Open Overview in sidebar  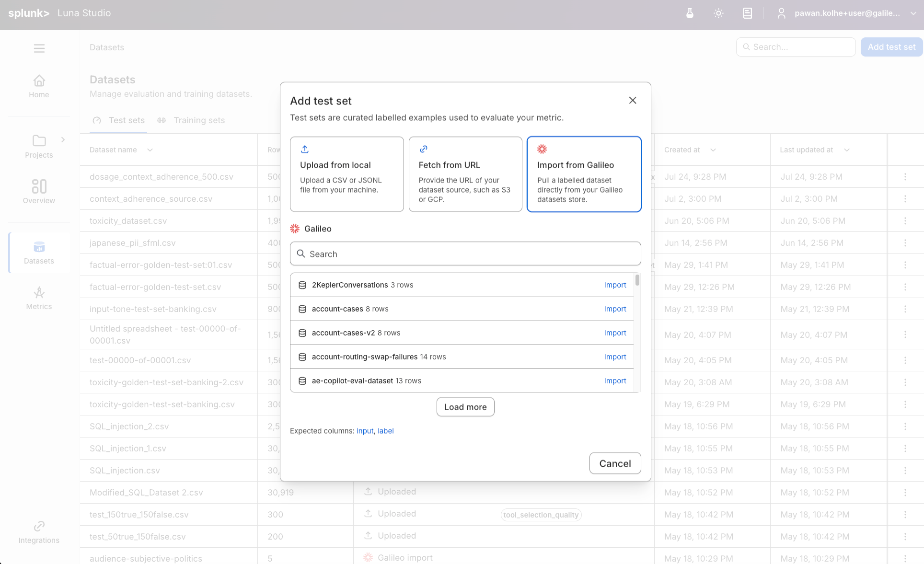pyautogui.click(x=39, y=192)
